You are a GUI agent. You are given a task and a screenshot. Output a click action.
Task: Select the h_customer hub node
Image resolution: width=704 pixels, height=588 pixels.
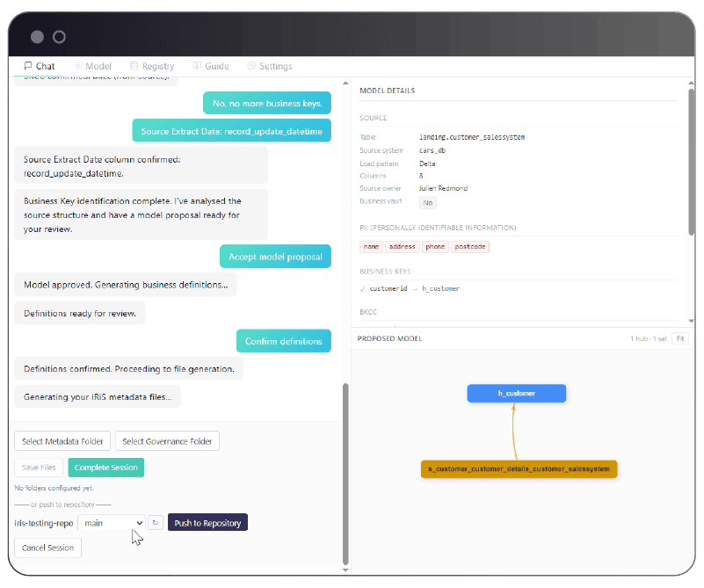click(x=516, y=393)
